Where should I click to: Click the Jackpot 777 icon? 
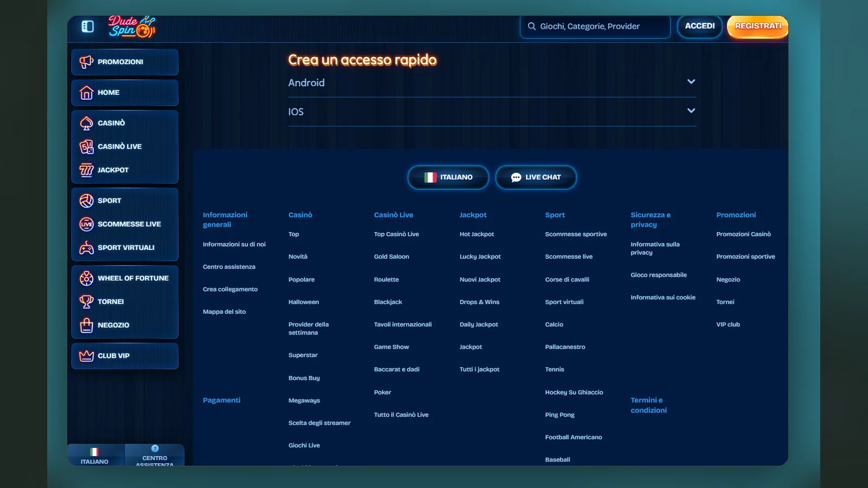pyautogui.click(x=86, y=170)
